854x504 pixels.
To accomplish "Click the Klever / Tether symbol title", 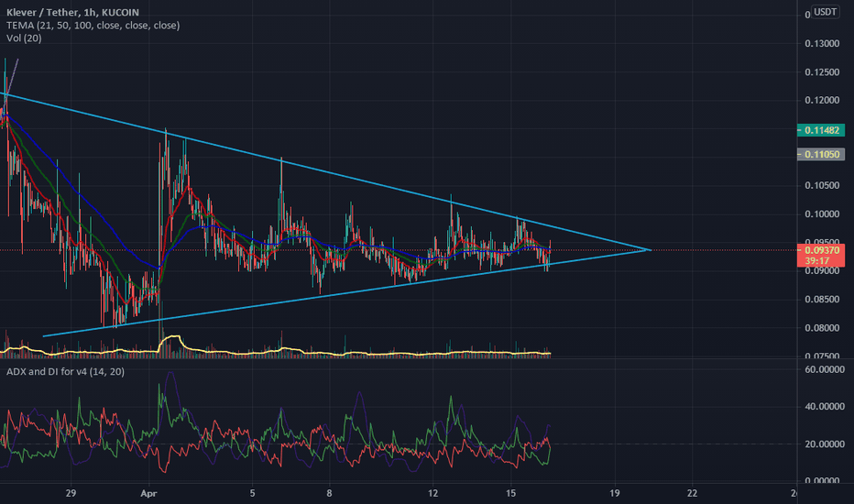I will (72, 12).
